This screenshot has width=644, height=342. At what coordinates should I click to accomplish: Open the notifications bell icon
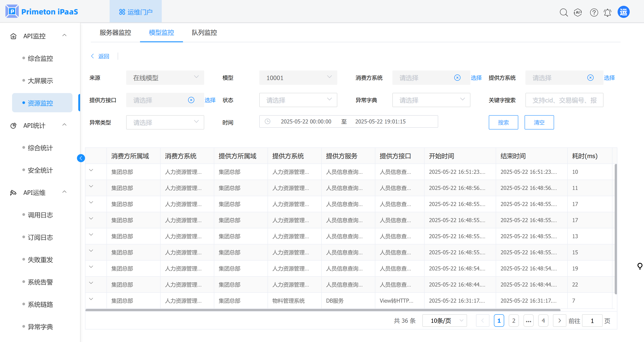pos(608,12)
